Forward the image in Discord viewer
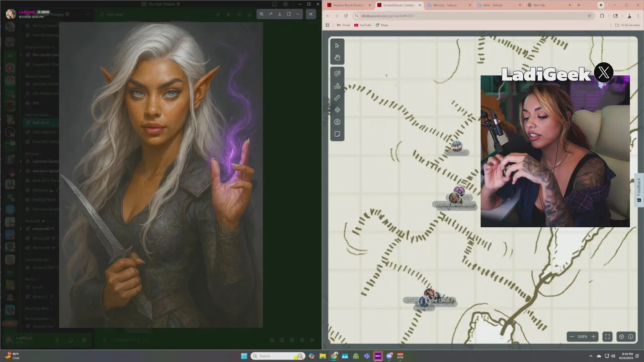The image size is (644, 362). [x=271, y=14]
